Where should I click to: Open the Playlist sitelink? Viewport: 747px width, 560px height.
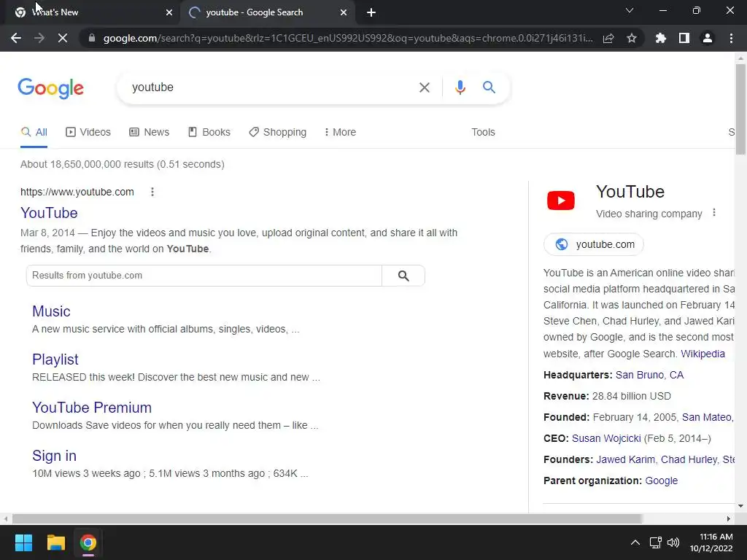click(55, 359)
